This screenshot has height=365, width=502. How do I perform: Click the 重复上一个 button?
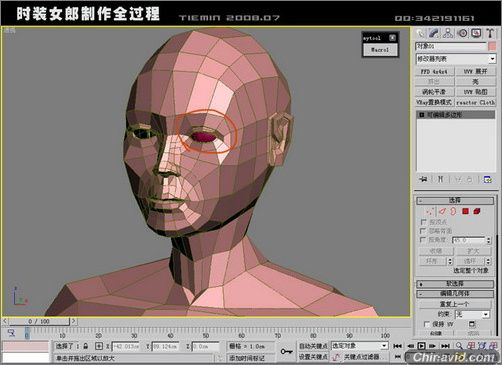455,304
